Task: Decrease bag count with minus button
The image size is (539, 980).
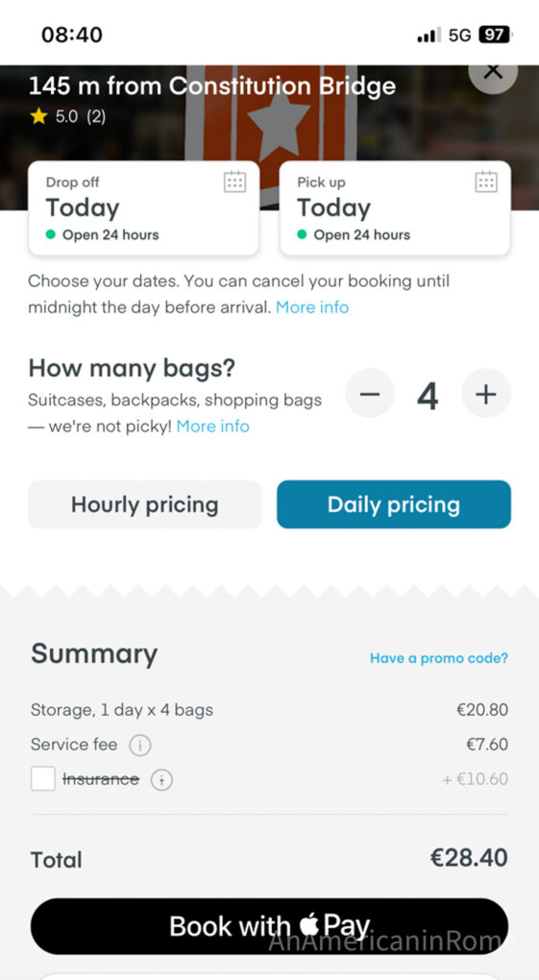Action: point(370,393)
